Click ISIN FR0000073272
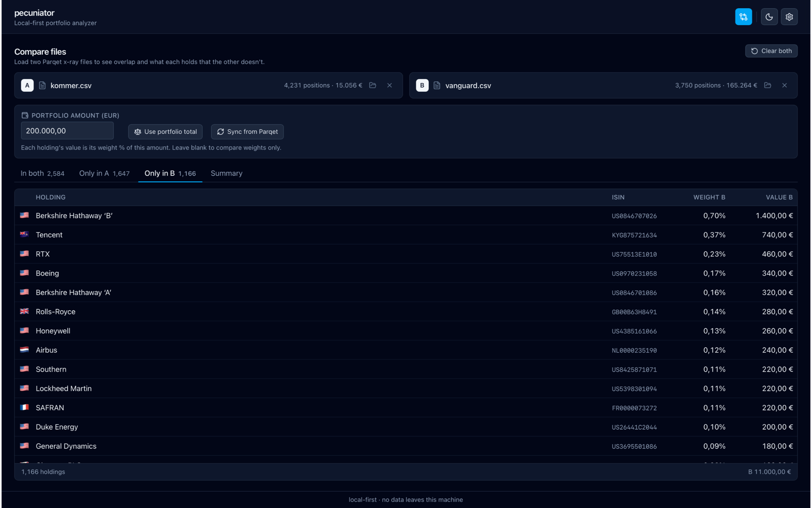This screenshot has height=508, width=812. [634, 408]
